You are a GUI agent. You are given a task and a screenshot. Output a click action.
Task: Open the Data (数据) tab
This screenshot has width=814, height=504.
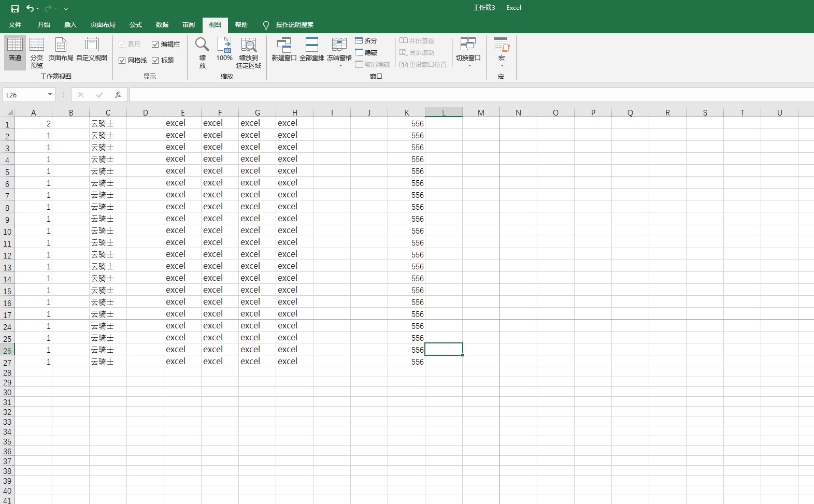pos(162,24)
